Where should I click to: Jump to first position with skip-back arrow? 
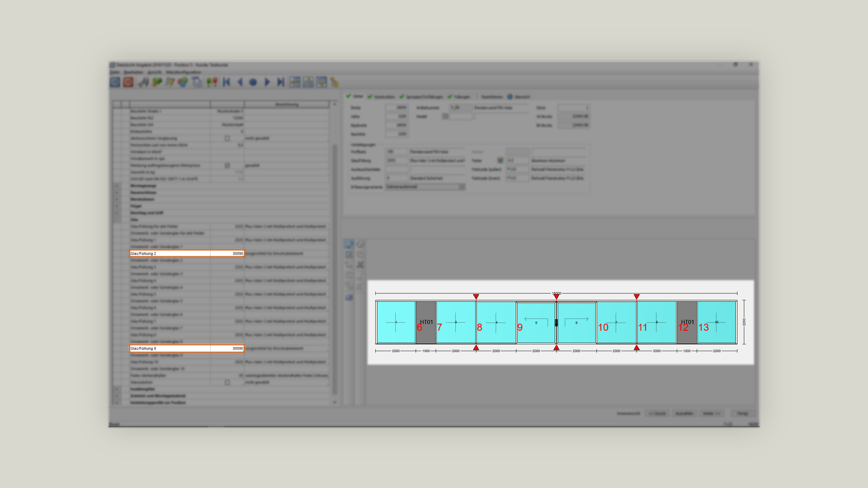point(226,82)
